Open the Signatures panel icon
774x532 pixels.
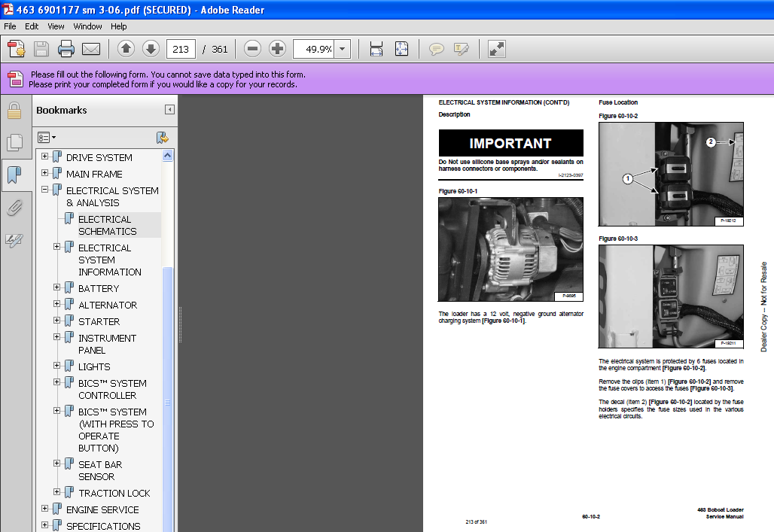click(14, 240)
